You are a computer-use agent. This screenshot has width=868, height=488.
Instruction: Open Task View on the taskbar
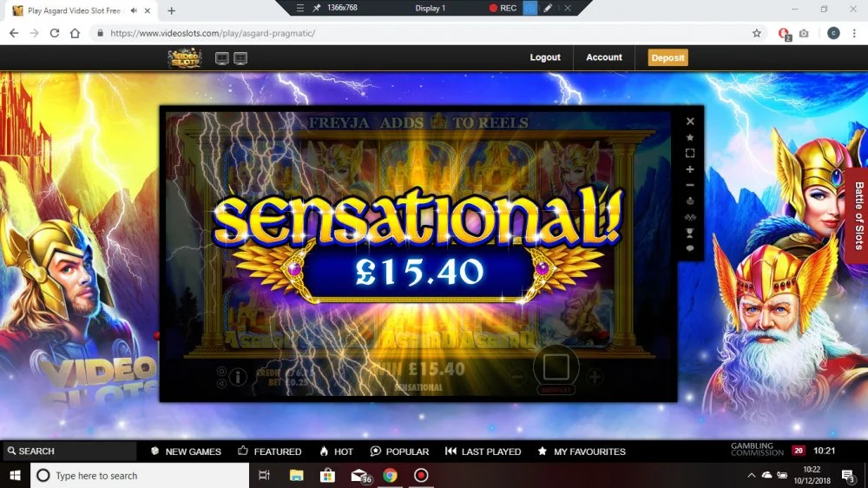pyautogui.click(x=265, y=475)
